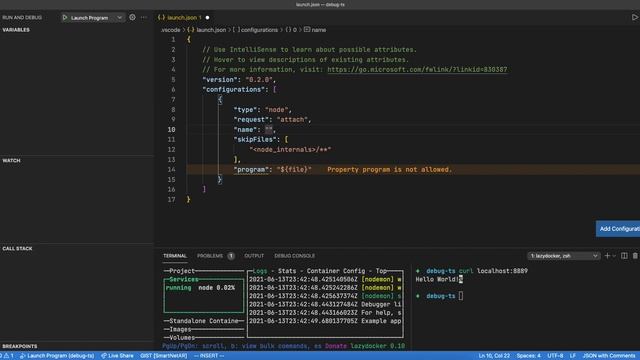Viewport: 640px width, 360px height.
Task: Open the new terminal profile dropdown arrow
Action: pyautogui.click(x=614, y=256)
